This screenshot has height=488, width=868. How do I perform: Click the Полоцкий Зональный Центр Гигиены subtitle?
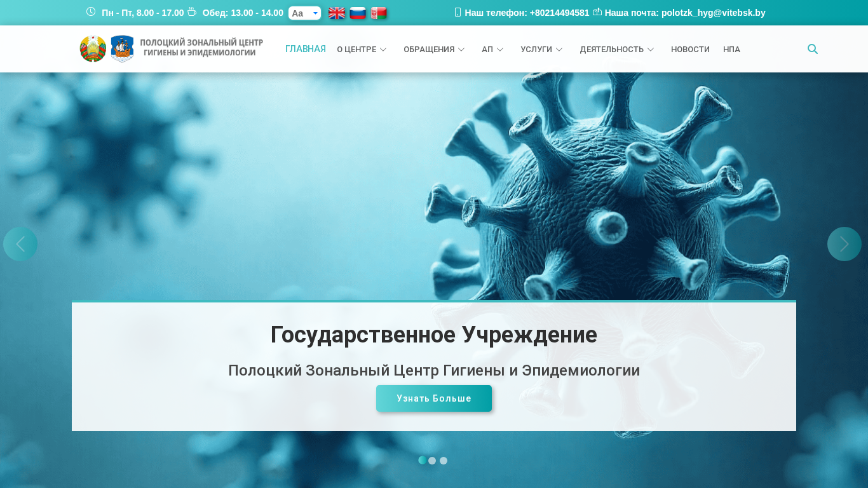tap(434, 370)
